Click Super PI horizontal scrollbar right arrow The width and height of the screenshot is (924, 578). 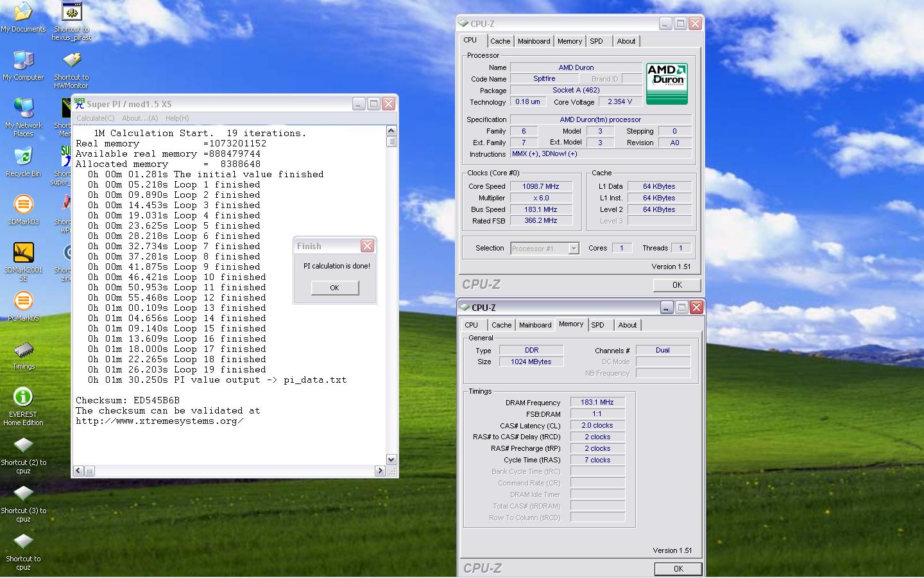pyautogui.click(x=380, y=471)
